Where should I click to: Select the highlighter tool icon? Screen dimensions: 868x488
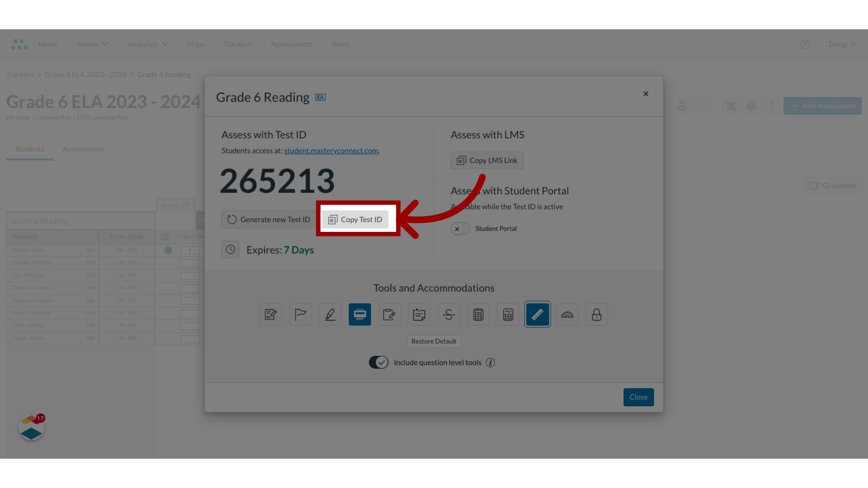tap(330, 314)
